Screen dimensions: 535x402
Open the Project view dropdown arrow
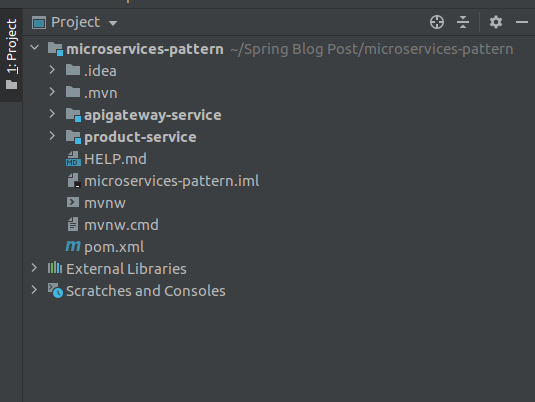[113, 23]
